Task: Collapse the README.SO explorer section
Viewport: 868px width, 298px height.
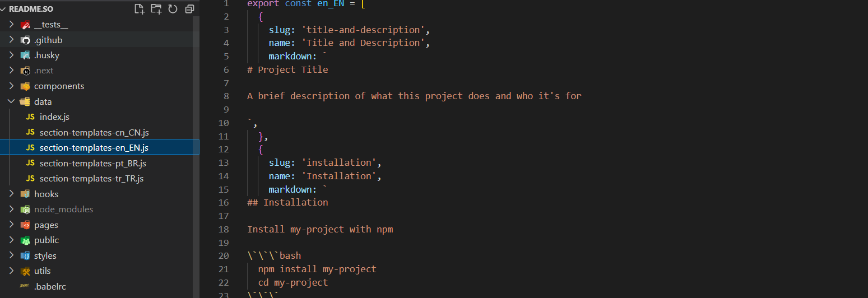Action: pos(3,10)
